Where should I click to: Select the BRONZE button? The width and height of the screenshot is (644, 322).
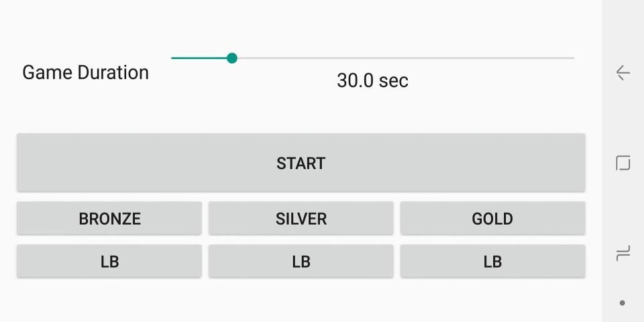[109, 219]
